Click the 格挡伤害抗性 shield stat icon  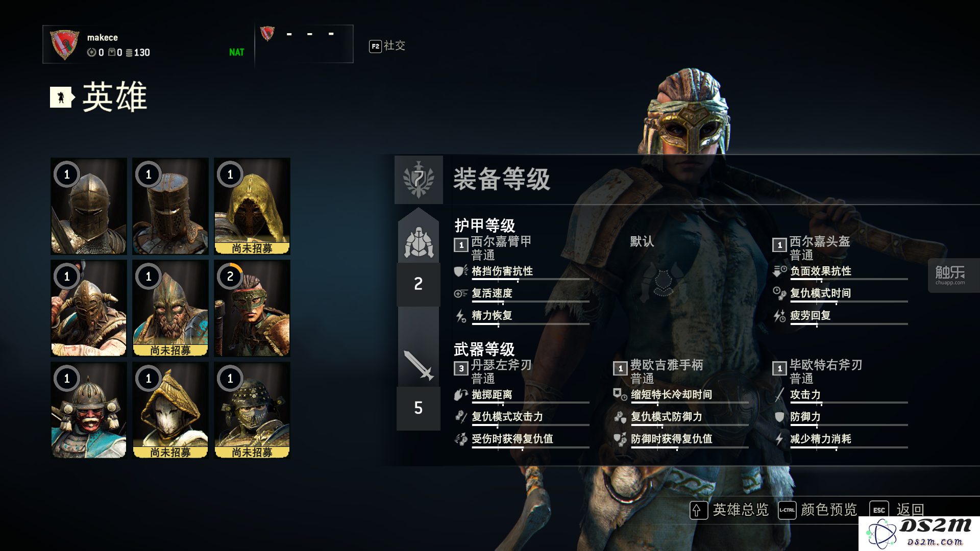point(461,271)
